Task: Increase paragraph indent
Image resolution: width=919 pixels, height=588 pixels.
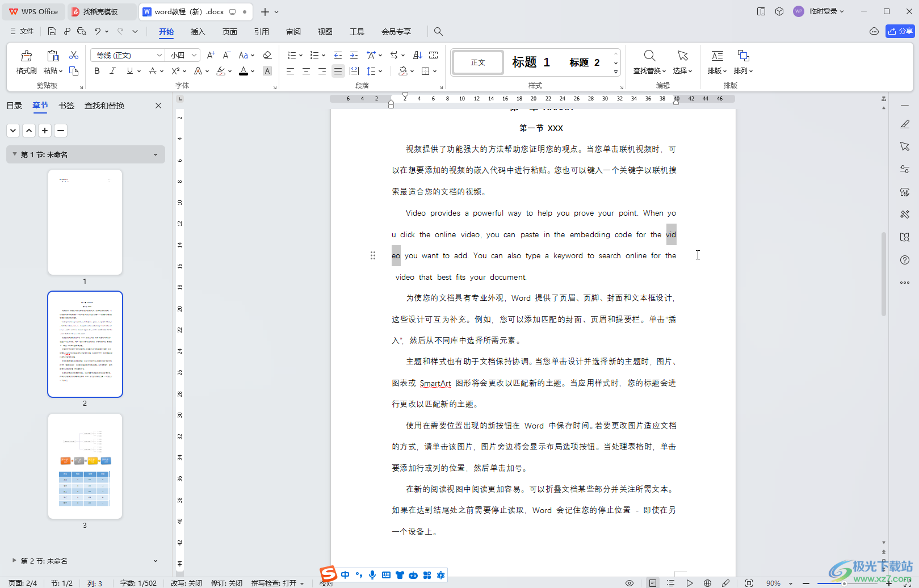Action: pyautogui.click(x=354, y=55)
